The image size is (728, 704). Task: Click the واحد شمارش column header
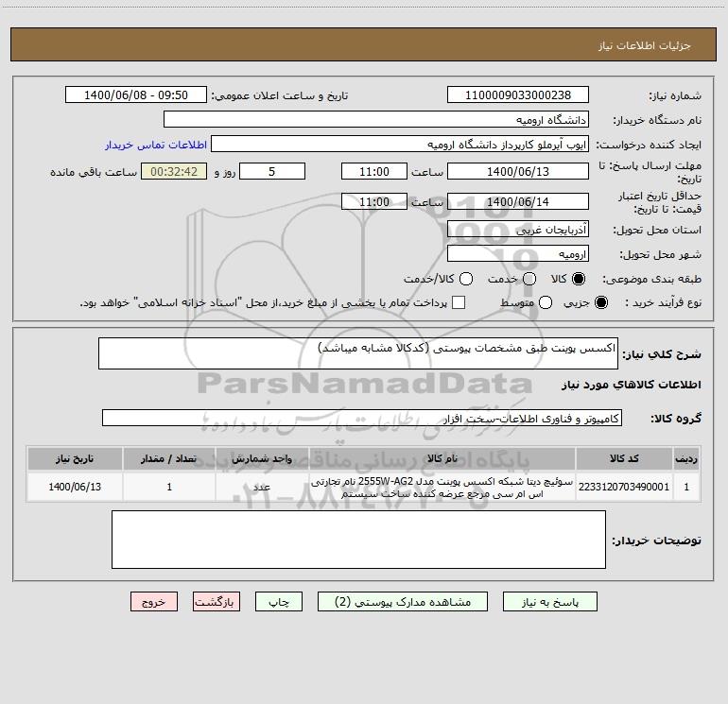pos(262,458)
